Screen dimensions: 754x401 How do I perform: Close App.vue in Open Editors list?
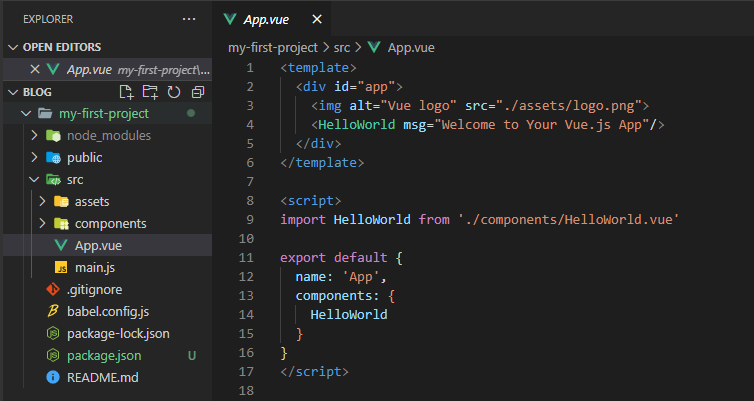click(x=35, y=69)
